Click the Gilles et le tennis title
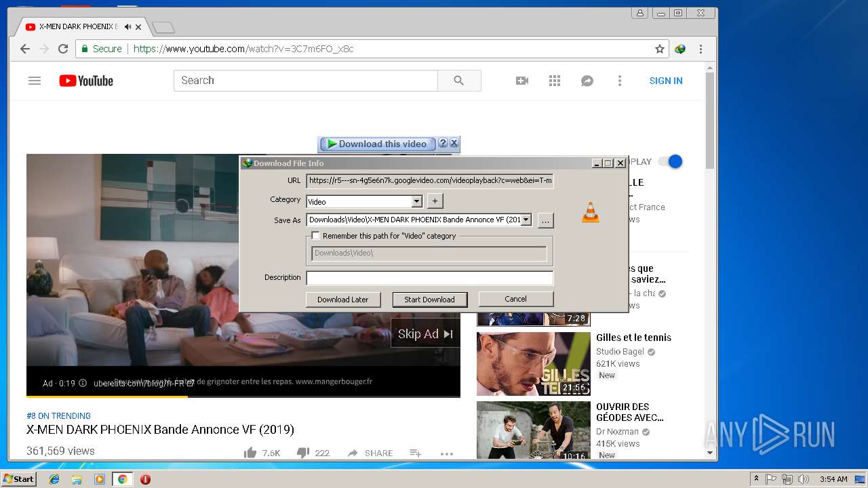The image size is (868, 488). click(633, 338)
